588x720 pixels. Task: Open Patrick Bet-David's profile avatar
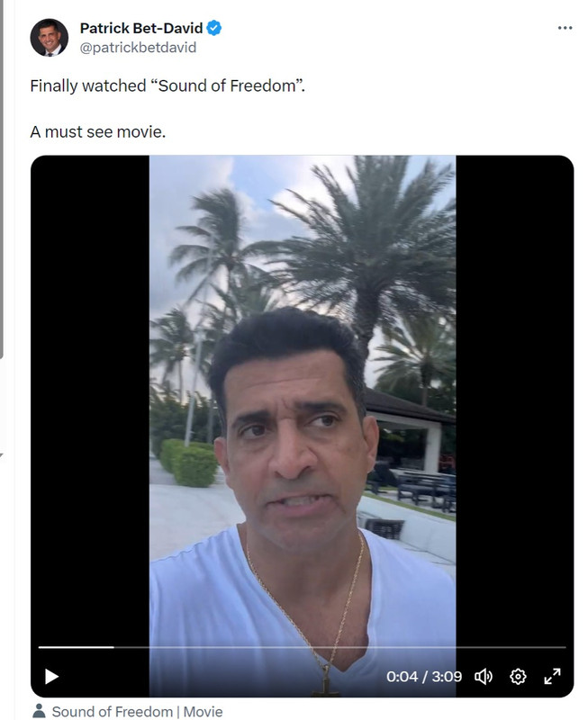tap(50, 38)
